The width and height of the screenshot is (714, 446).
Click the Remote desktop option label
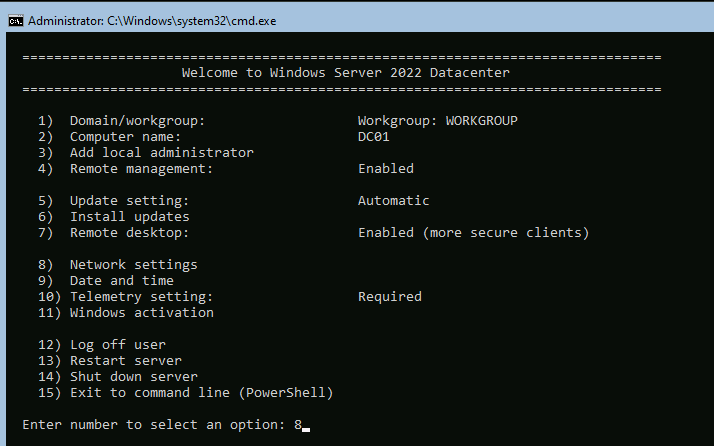pyautogui.click(x=128, y=233)
